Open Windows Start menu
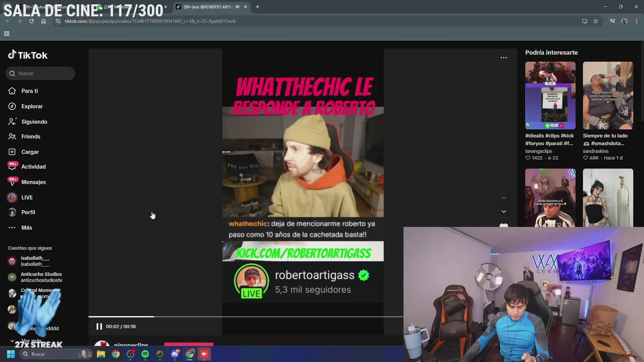Viewport: 644px width, 362px height. (x=11, y=354)
